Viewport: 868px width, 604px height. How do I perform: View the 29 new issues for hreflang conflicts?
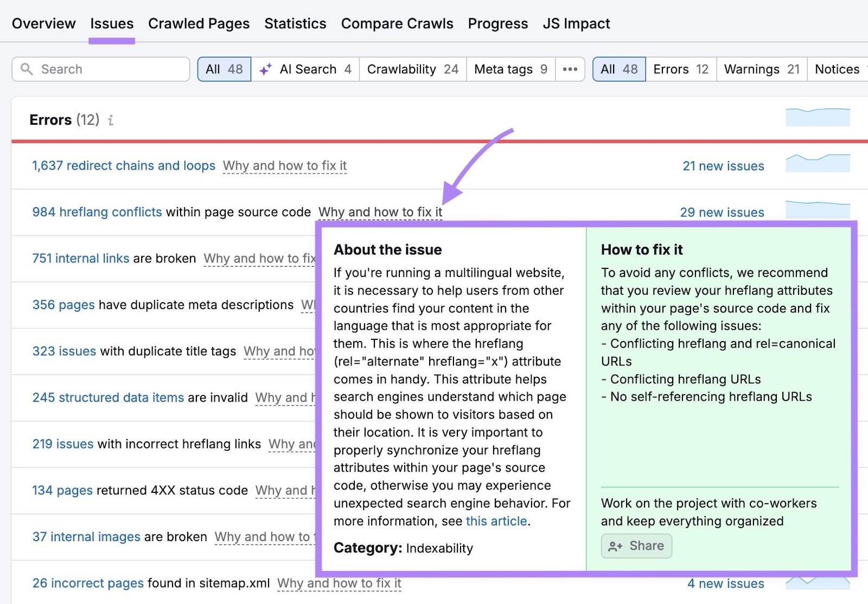click(x=722, y=212)
